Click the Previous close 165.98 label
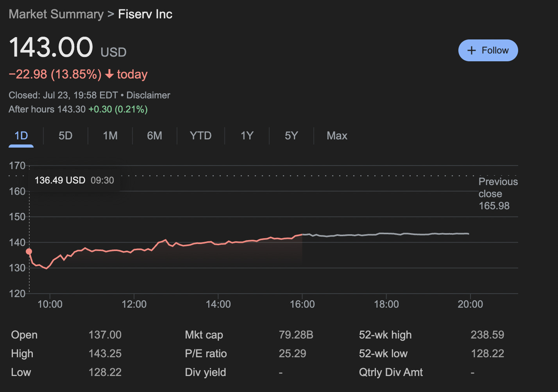This screenshot has height=392, width=558. 498,194
